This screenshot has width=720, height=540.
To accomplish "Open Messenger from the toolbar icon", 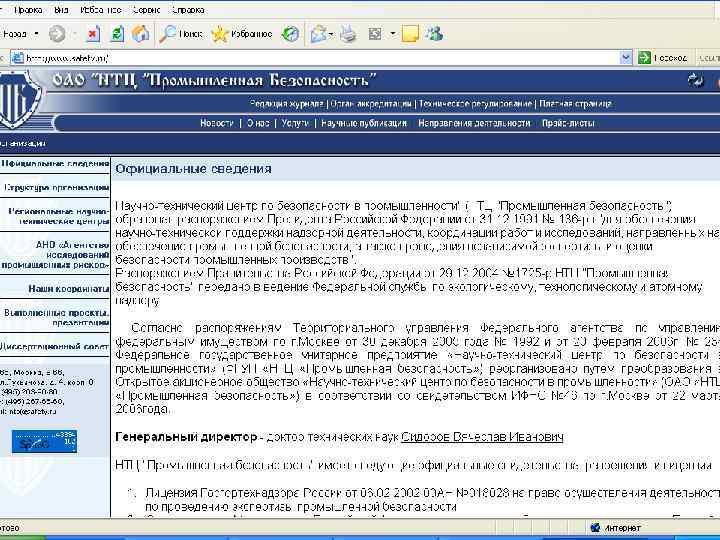I will [x=433, y=34].
